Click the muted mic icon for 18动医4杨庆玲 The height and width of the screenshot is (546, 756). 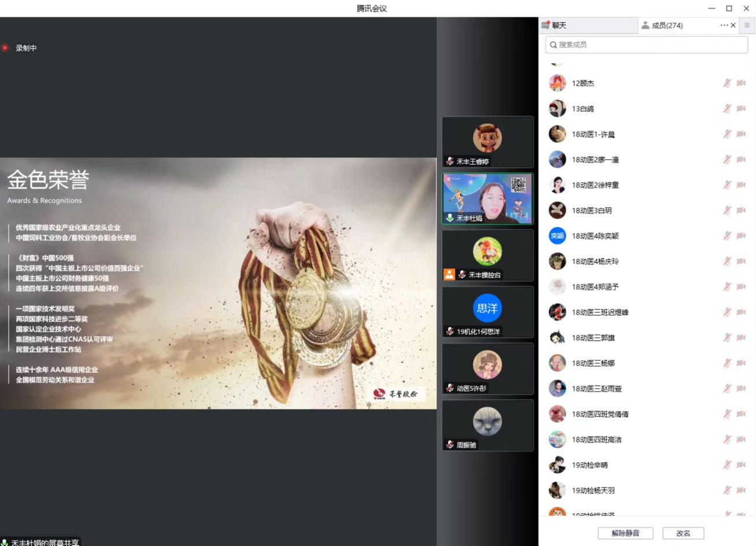(727, 261)
